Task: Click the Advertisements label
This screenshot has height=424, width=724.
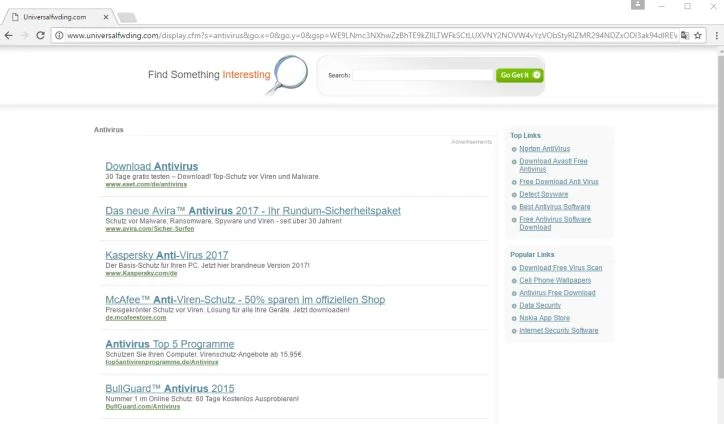Action: (x=471, y=142)
